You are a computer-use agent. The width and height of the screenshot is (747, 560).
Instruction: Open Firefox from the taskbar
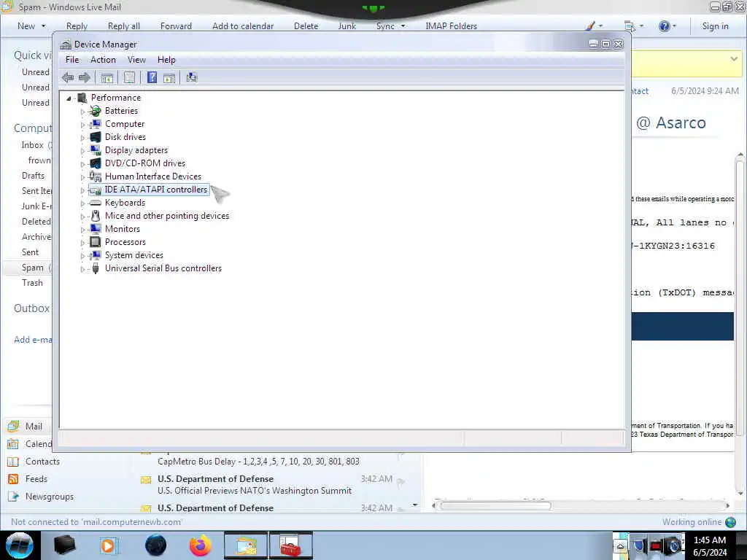pyautogui.click(x=201, y=545)
